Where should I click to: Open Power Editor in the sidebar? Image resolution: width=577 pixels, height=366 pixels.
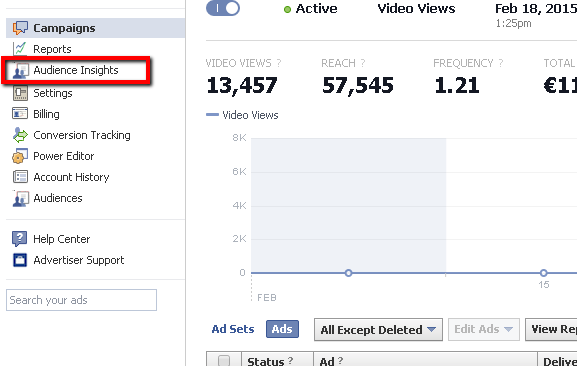(64, 156)
